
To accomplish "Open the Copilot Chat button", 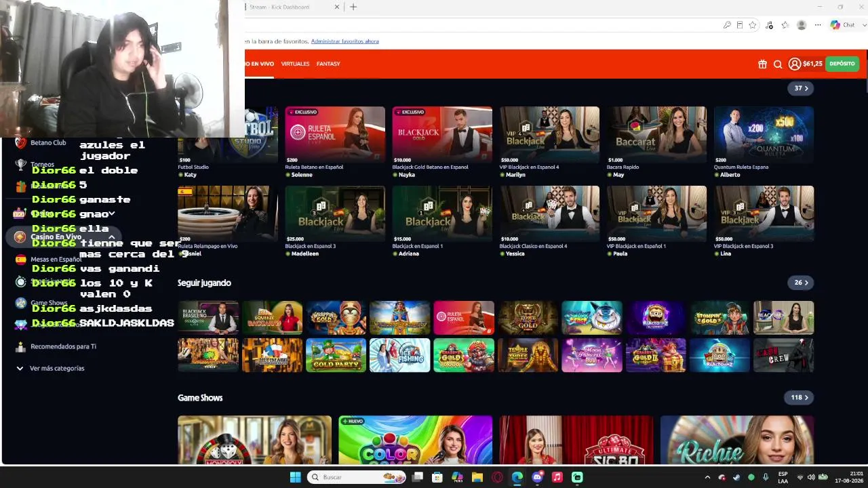I will [843, 25].
